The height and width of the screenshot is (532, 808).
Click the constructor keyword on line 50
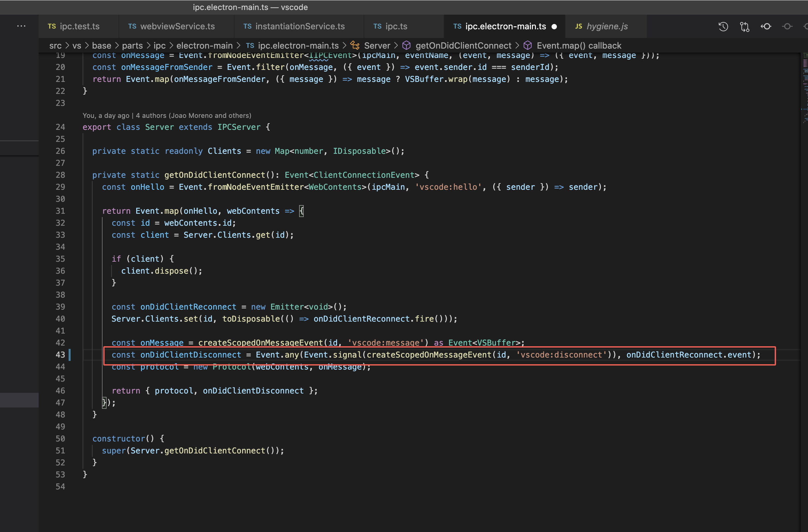click(119, 438)
